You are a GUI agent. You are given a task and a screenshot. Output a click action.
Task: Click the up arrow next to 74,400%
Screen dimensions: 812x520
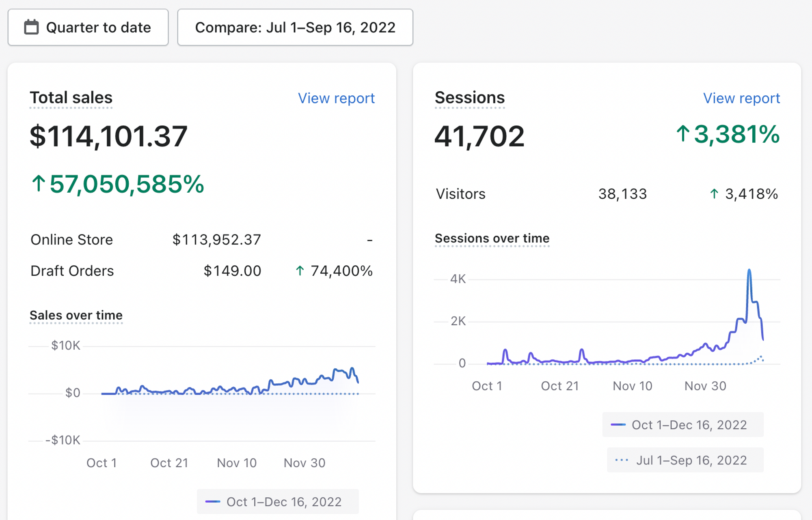(x=300, y=271)
